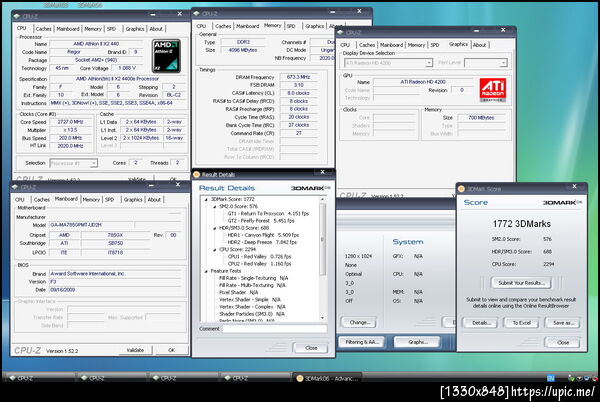600x402 pixels.
Task: Select the HDR2 - Deep Freeze row
Action: [x=262, y=242]
